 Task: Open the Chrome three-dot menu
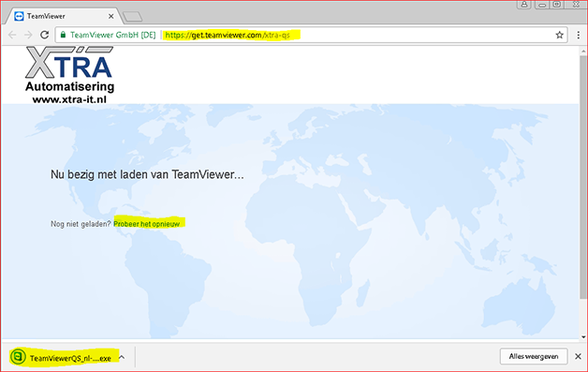pos(579,35)
